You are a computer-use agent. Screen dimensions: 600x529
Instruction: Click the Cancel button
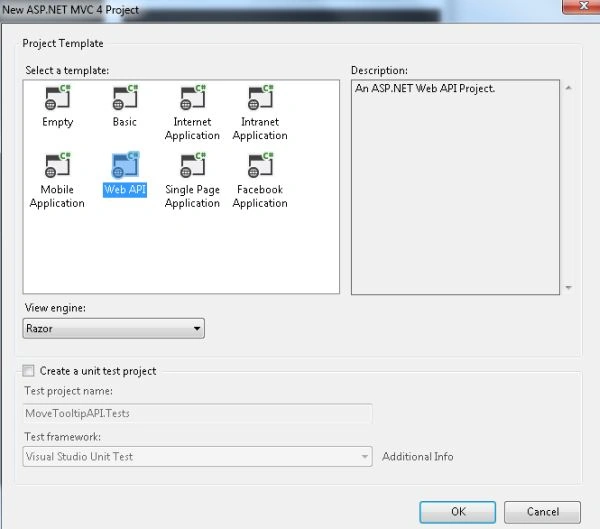click(x=542, y=512)
